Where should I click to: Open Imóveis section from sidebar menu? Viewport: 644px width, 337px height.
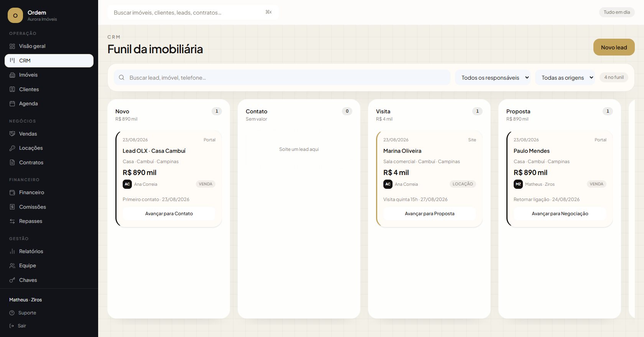49,75
